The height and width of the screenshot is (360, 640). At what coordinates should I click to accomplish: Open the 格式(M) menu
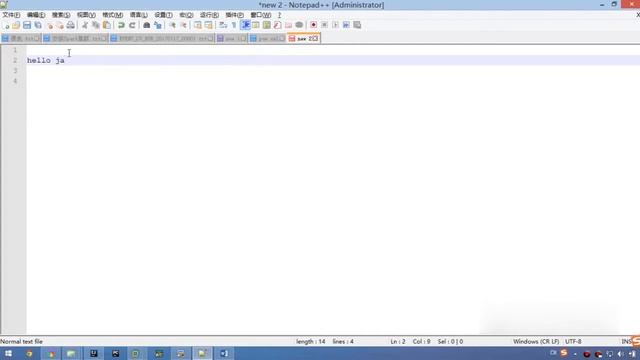[x=113, y=15]
